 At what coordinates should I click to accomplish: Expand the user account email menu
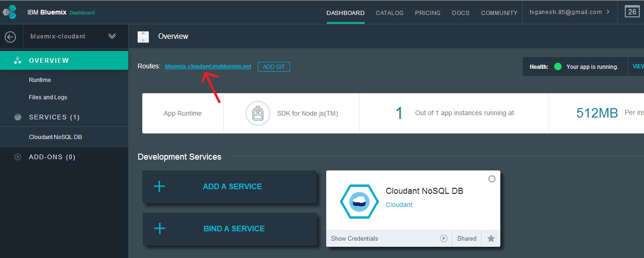[x=569, y=12]
